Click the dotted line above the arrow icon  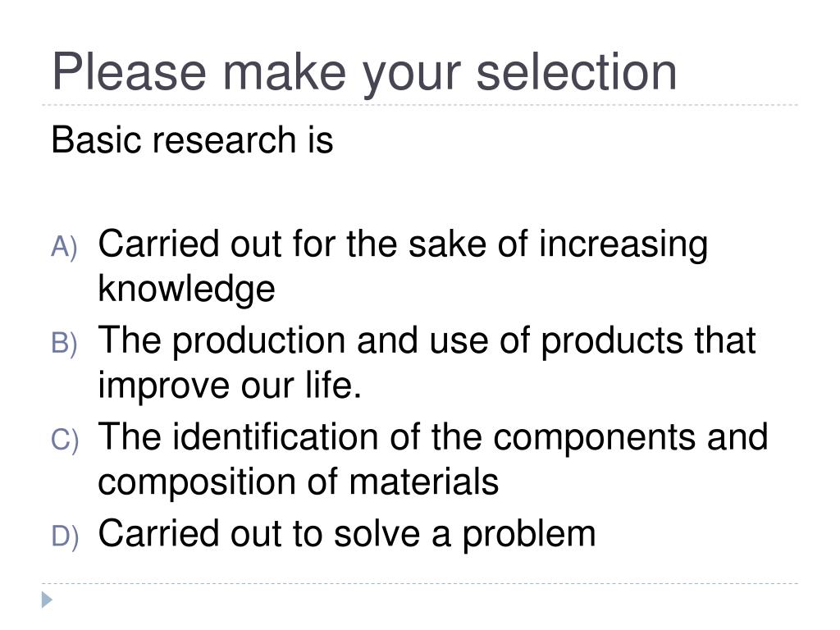[x=420, y=583]
